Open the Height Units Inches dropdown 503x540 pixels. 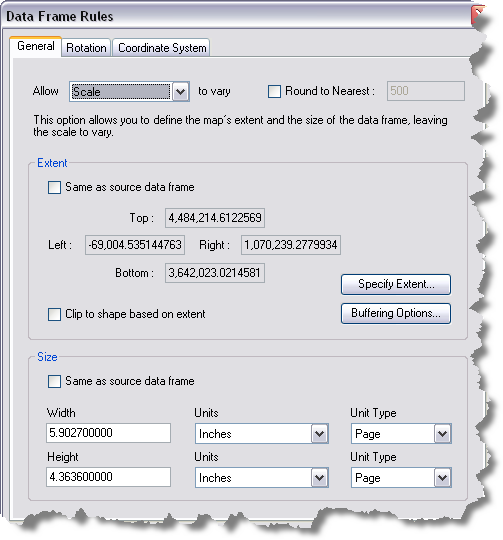262,477
